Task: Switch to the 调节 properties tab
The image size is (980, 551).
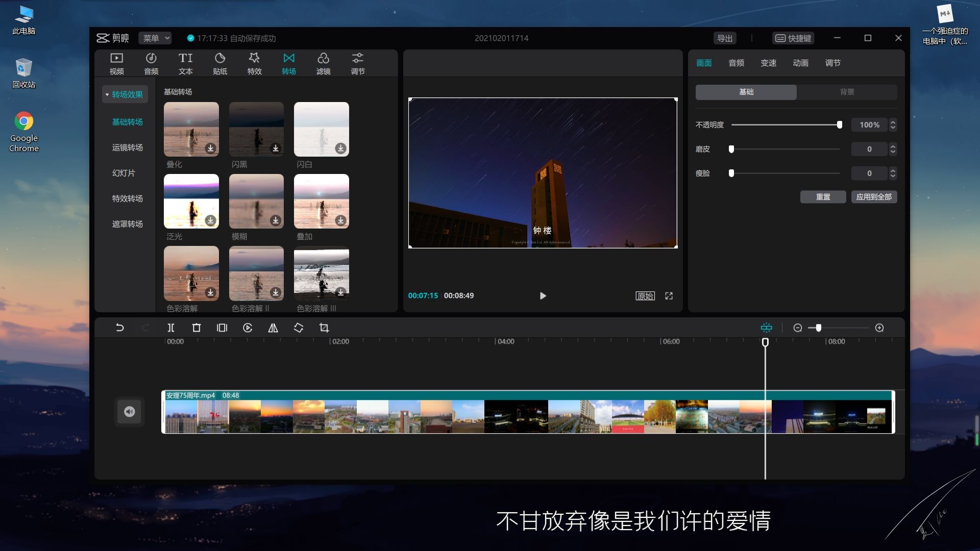Action: 832,63
